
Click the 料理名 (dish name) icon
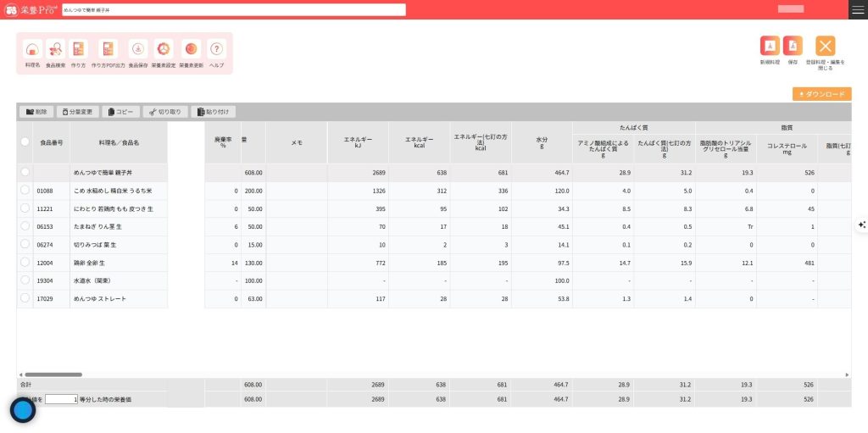tap(32, 49)
